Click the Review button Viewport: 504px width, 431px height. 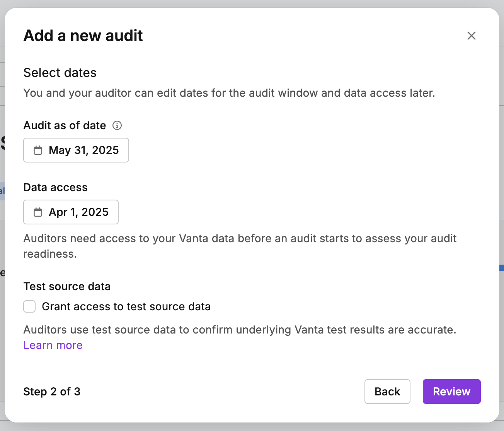coord(451,392)
